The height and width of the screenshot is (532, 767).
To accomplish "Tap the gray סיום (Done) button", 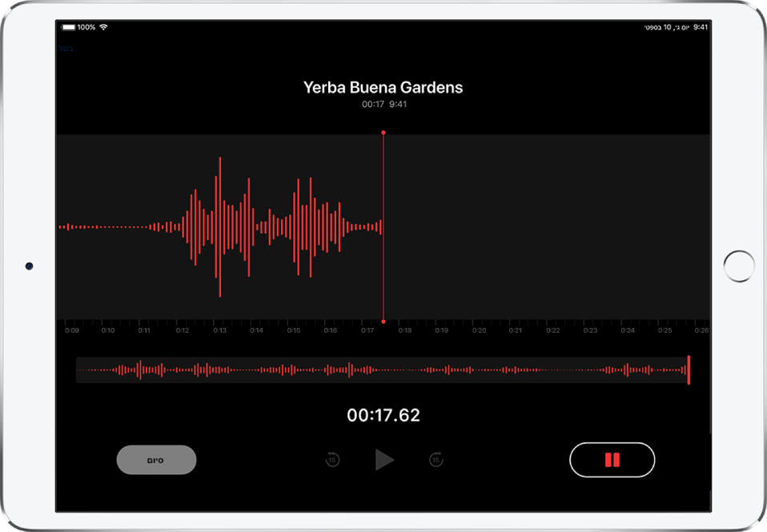I will [157, 460].
